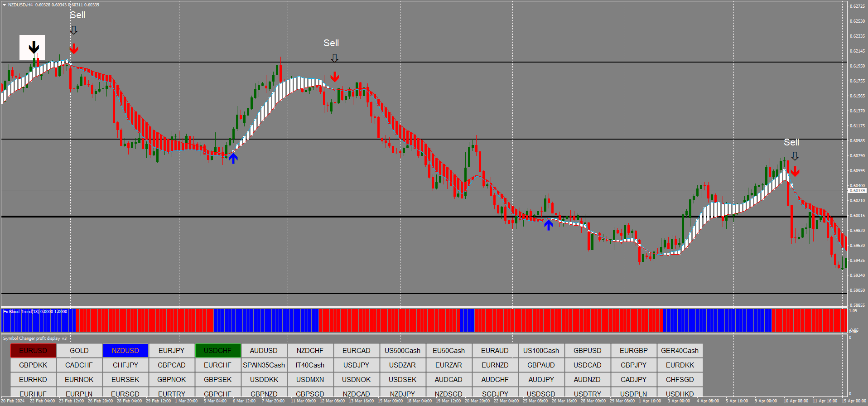Image resolution: width=868 pixels, height=406 pixels.
Task: Choose the USDJPY symbol button
Action: pyautogui.click(x=356, y=365)
